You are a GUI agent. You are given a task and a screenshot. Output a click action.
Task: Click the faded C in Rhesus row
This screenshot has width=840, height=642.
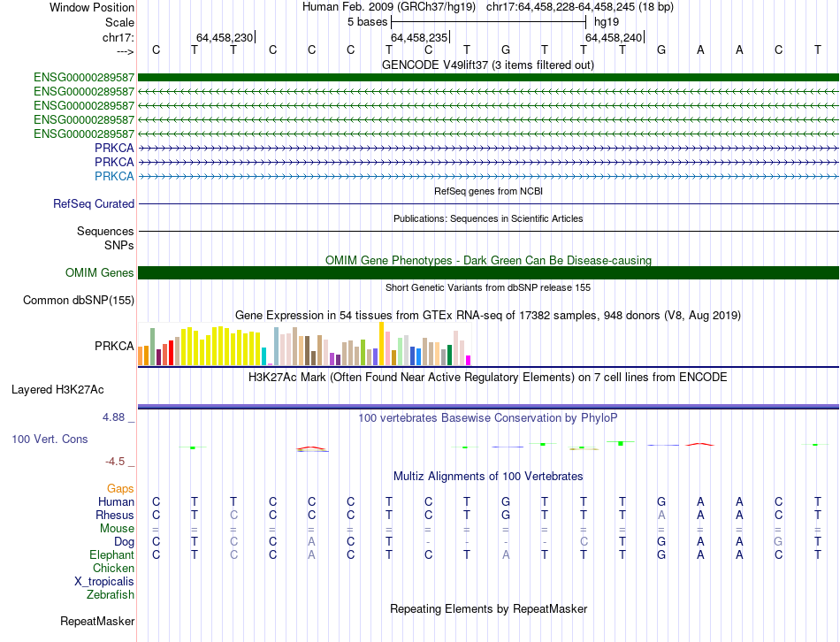tap(233, 515)
